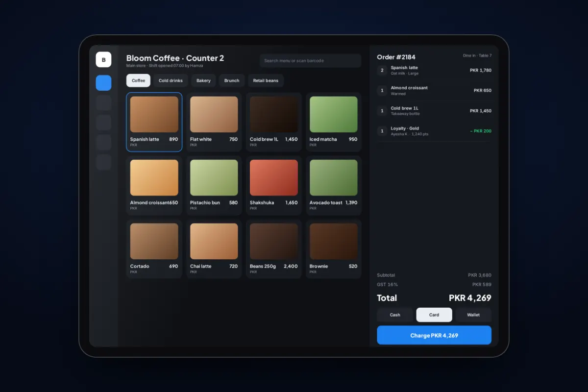Click the bold "PKR 4,269" total amount
588x392 pixels.
tap(470, 298)
